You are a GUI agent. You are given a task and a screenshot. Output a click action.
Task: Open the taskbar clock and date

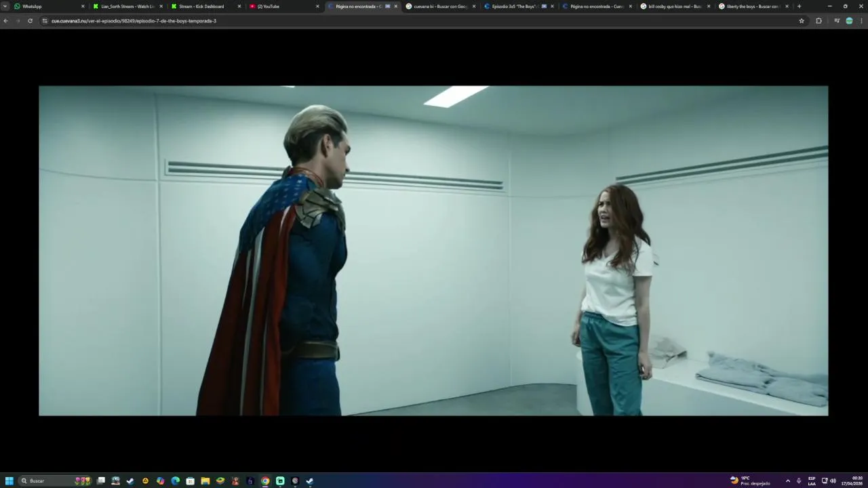[852, 481]
